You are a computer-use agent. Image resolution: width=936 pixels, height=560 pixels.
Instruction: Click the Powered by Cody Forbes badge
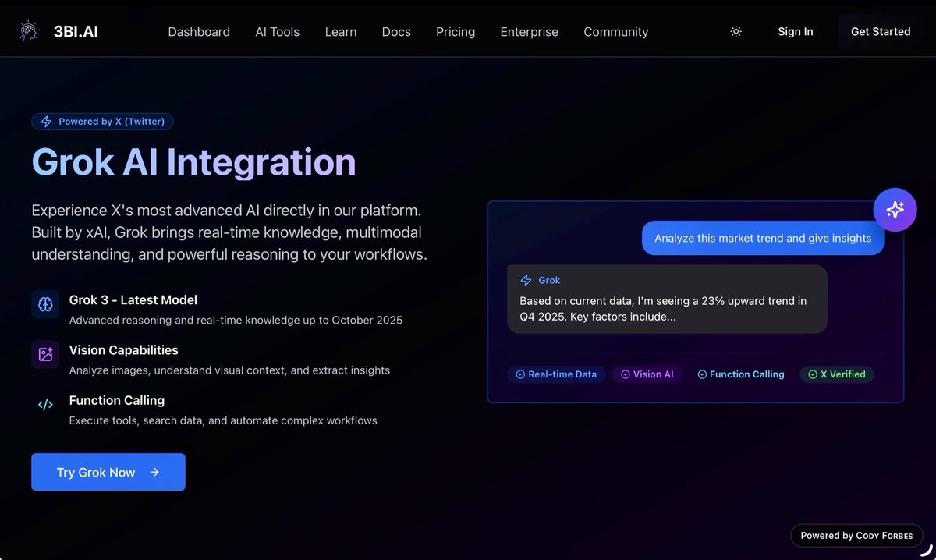[x=856, y=536]
